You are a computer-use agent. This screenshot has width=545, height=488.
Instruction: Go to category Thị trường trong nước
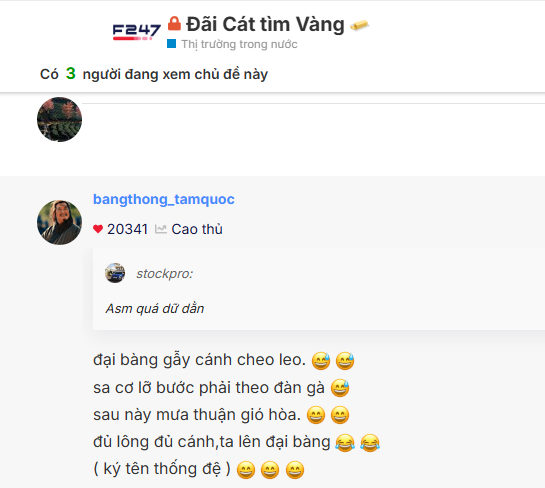click(x=239, y=44)
